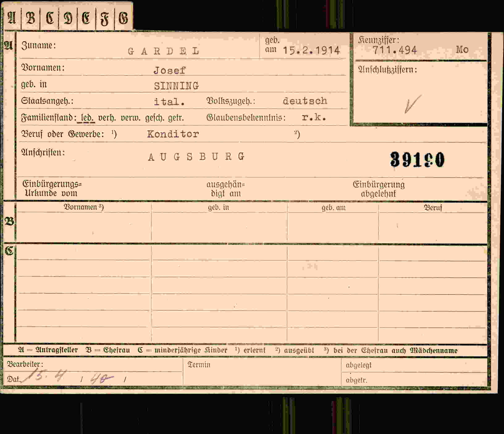Select the typed surname 'GARDEL'
Image resolution: width=504 pixels, height=434 pixels.
pos(164,51)
